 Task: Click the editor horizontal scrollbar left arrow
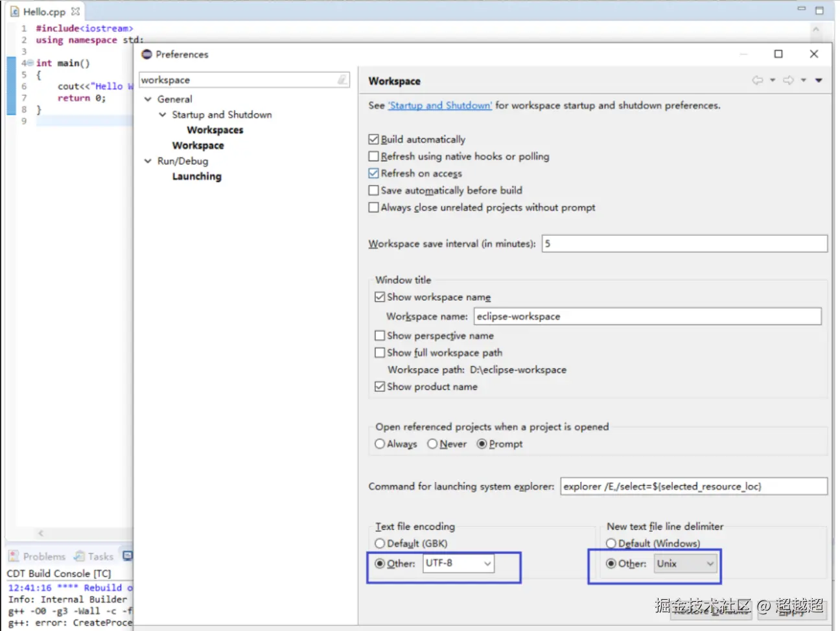tap(41, 533)
